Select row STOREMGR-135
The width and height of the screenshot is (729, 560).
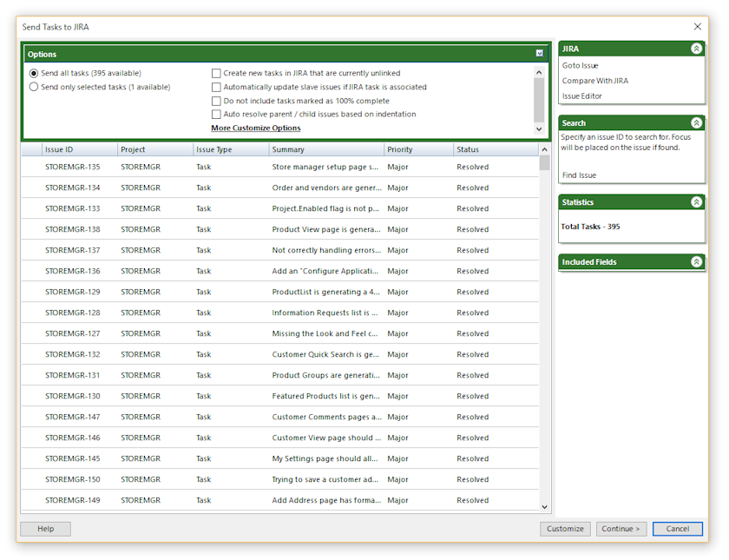coord(279,167)
